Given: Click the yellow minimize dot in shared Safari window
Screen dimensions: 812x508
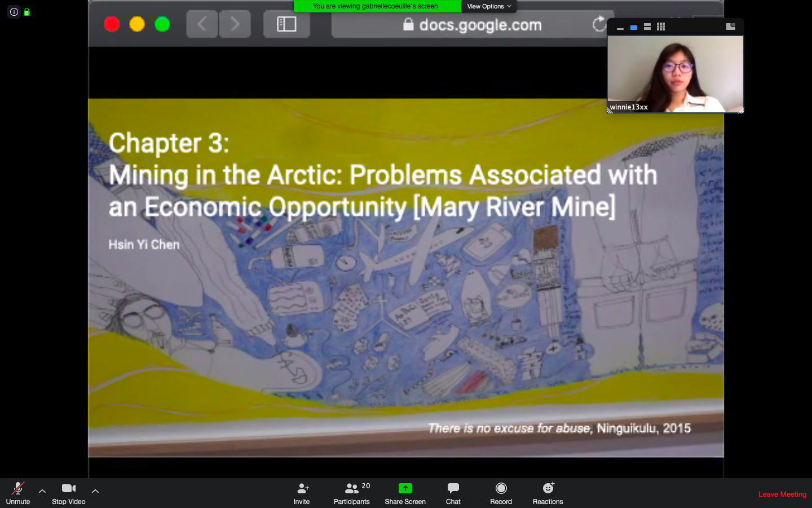Looking at the screenshot, I should coord(137,24).
